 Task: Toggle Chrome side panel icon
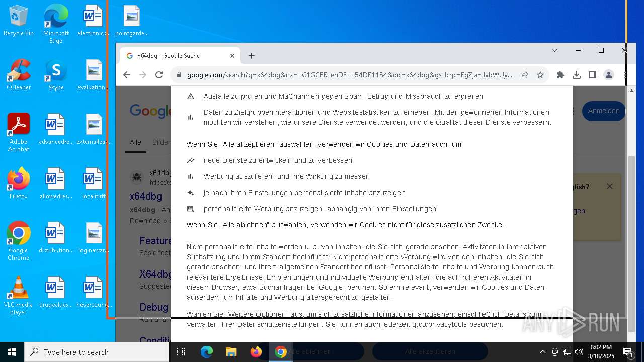(593, 75)
